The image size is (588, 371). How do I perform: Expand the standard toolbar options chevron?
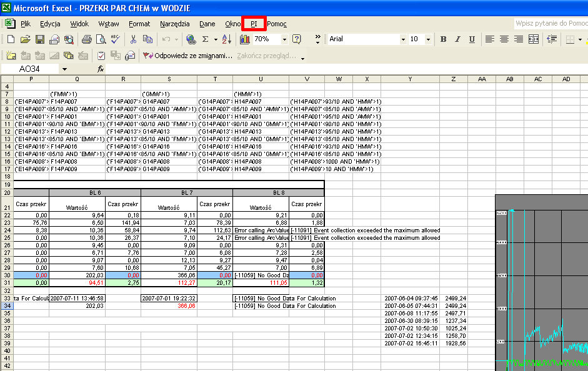coord(318,39)
